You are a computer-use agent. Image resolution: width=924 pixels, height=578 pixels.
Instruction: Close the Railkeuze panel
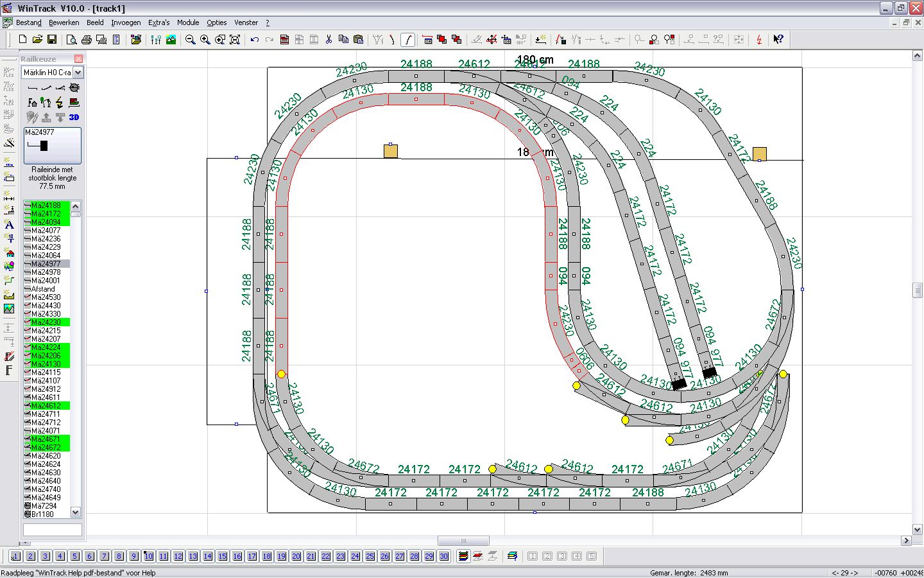point(78,58)
